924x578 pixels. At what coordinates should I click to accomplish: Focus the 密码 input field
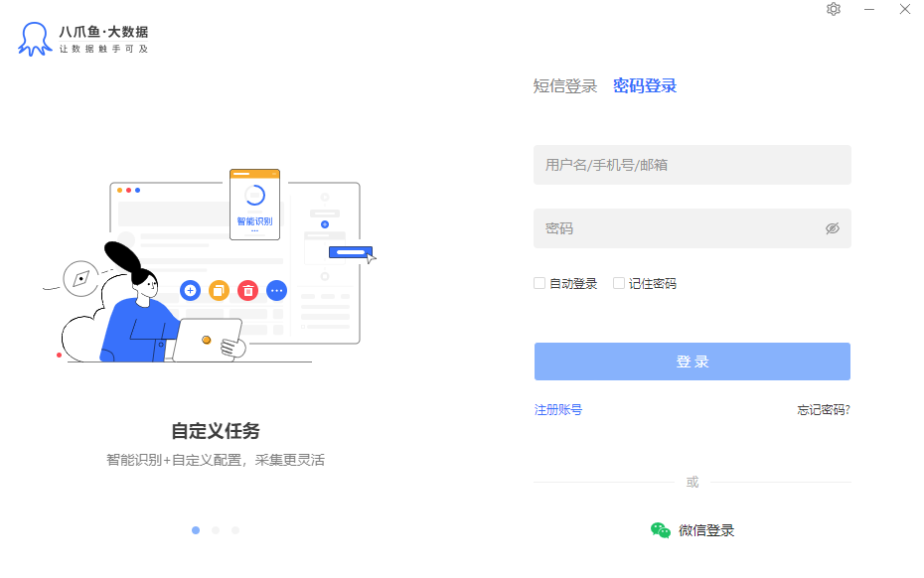[x=693, y=228]
